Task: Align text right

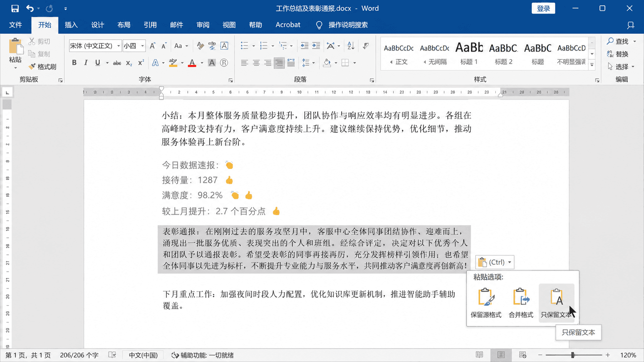Action: point(267,63)
